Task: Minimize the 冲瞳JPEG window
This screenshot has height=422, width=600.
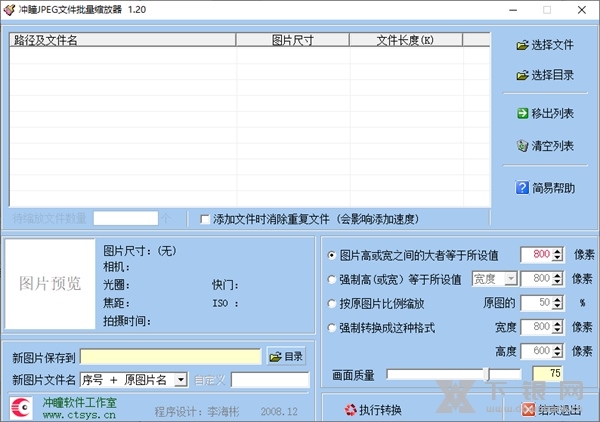Action: [513, 10]
